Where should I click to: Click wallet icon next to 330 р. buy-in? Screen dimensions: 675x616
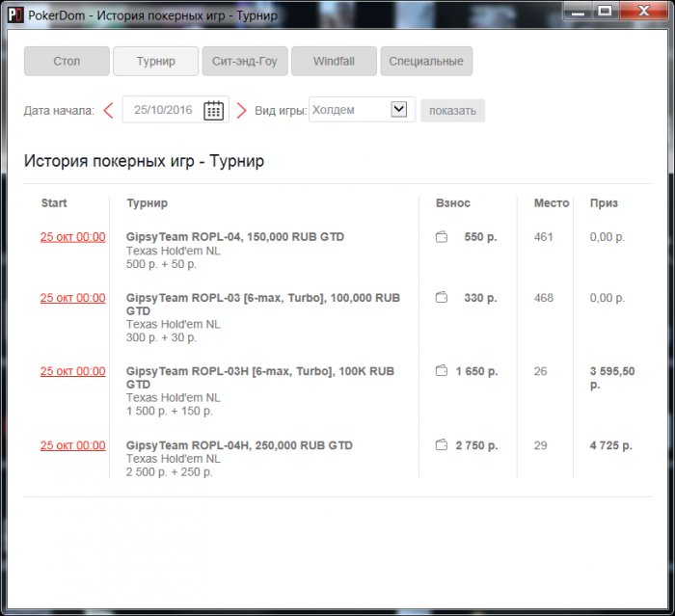pyautogui.click(x=442, y=298)
